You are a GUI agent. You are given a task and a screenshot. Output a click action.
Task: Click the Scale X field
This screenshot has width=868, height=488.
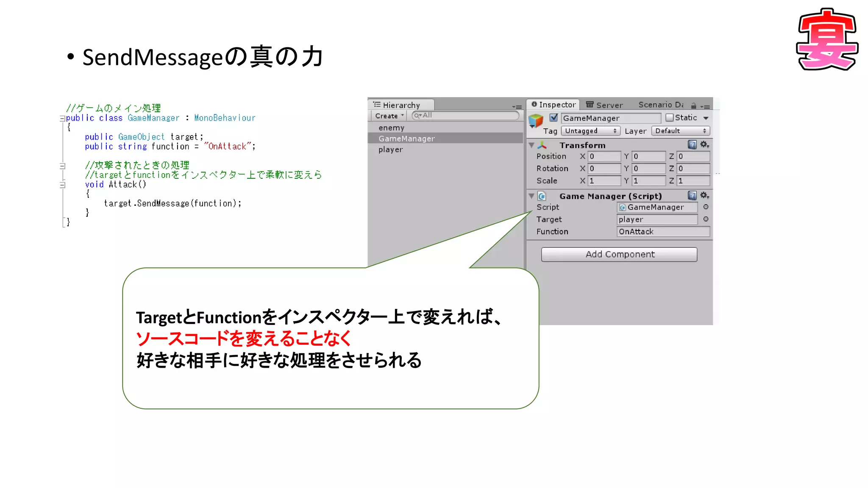(604, 181)
